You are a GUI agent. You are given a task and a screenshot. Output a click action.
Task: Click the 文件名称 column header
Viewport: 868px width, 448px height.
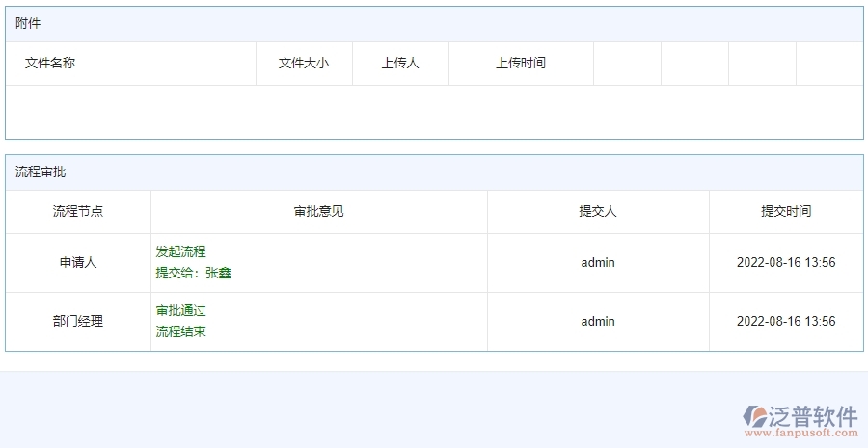[50, 63]
